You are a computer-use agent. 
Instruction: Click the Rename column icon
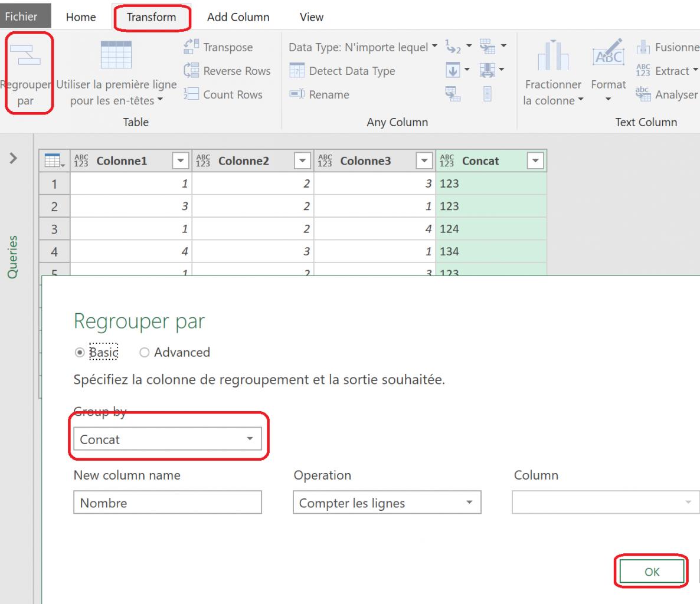(297, 94)
